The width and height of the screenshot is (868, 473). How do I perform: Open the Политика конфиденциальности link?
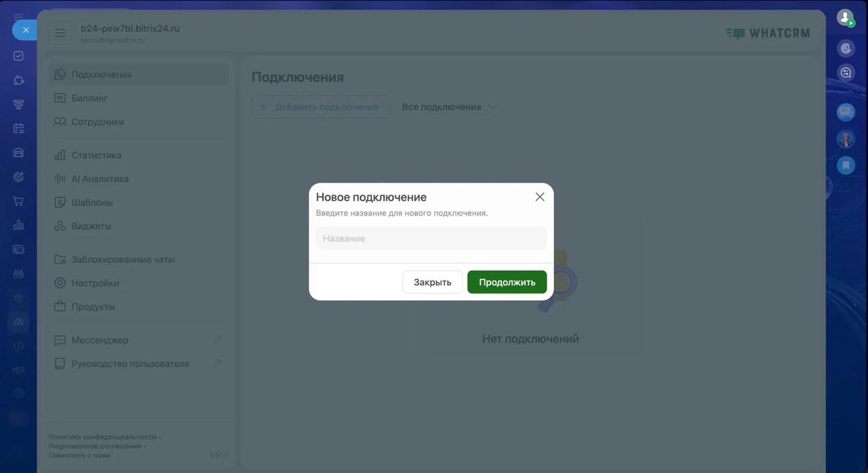click(x=102, y=437)
